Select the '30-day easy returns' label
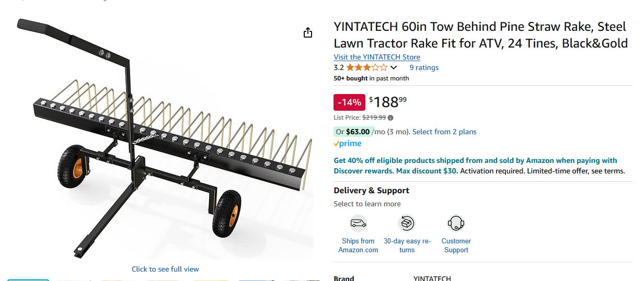The image size is (644, 281). pyautogui.click(x=407, y=245)
